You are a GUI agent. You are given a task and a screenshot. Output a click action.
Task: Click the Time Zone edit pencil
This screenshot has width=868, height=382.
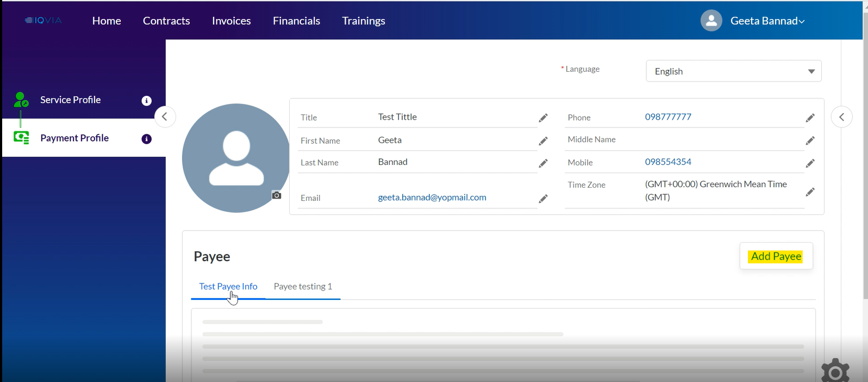810,192
